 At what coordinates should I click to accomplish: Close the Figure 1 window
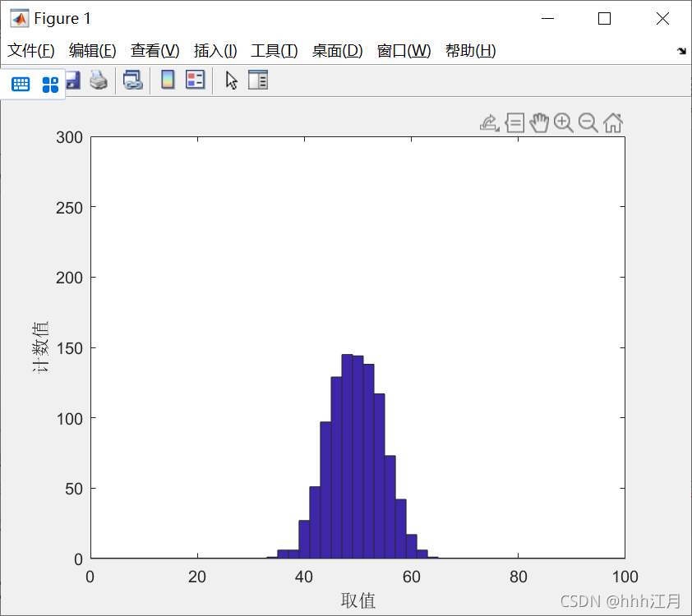pos(662,19)
